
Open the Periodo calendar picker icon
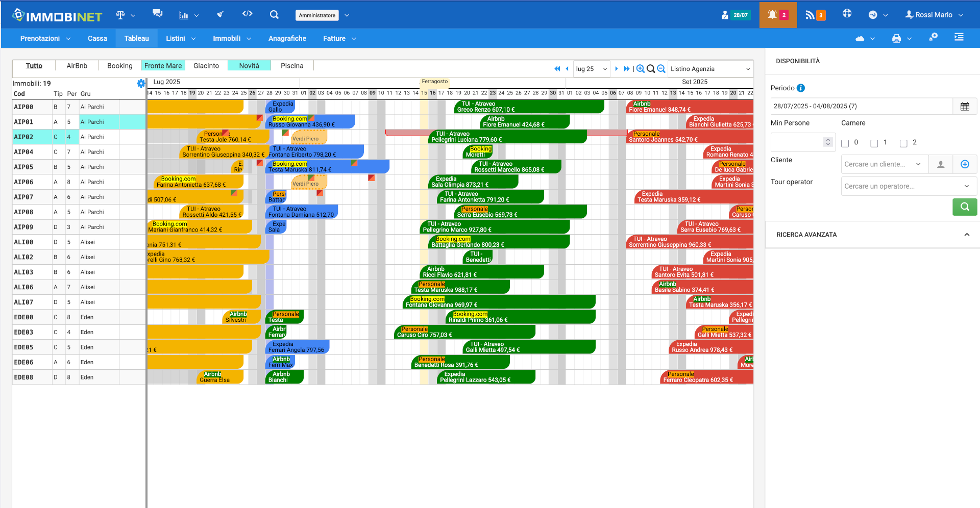point(965,106)
